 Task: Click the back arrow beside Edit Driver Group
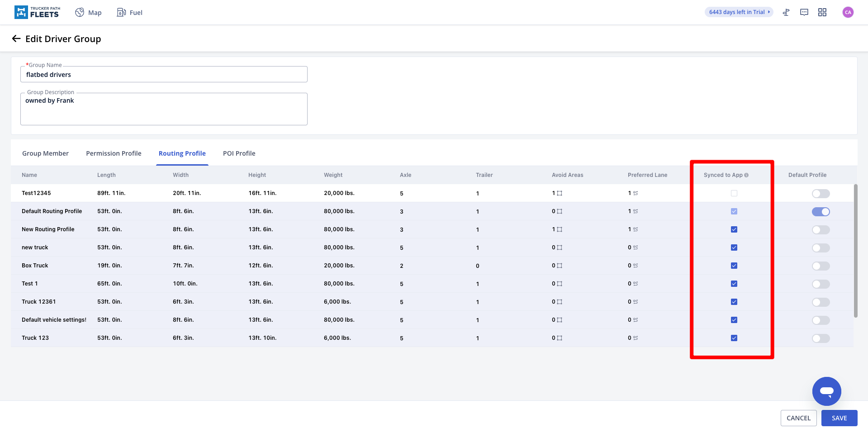coord(16,39)
